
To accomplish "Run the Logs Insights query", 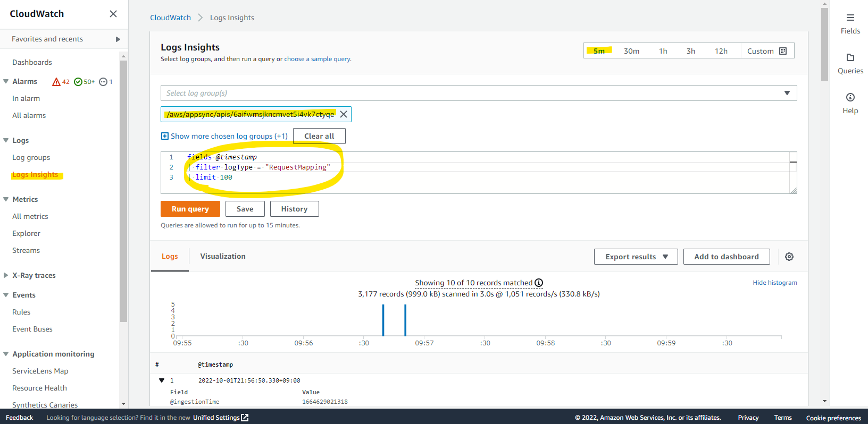I will click(x=190, y=209).
